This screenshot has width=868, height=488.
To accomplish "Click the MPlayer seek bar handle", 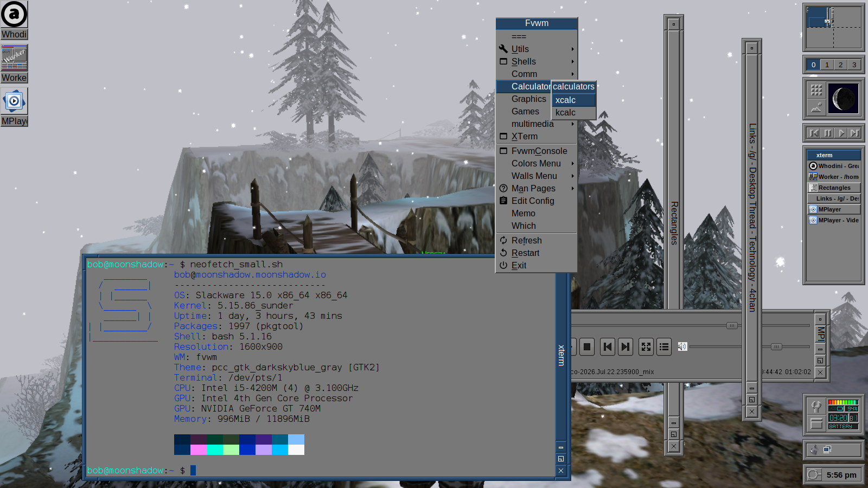I will click(732, 326).
